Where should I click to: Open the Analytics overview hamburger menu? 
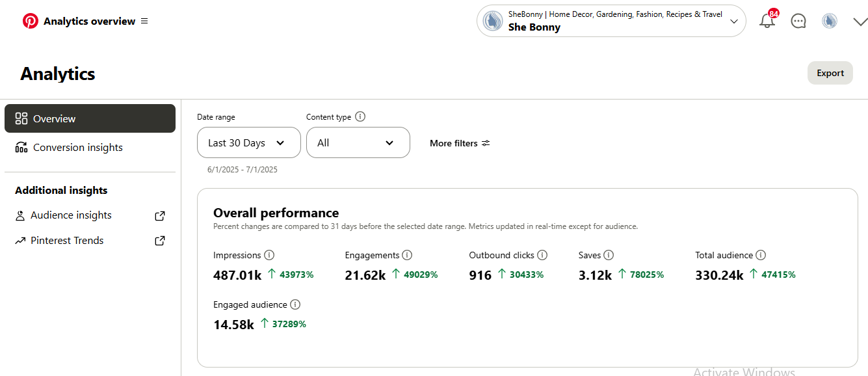click(x=144, y=21)
